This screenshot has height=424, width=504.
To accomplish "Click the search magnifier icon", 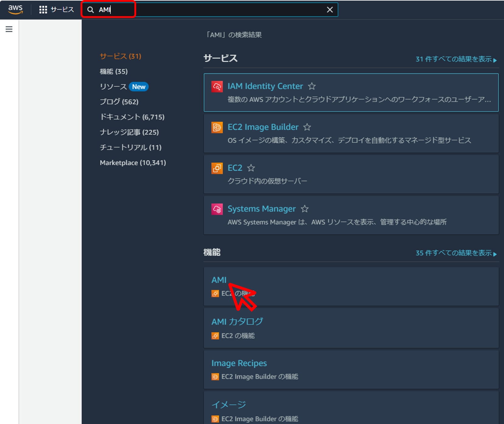I will click(x=90, y=10).
